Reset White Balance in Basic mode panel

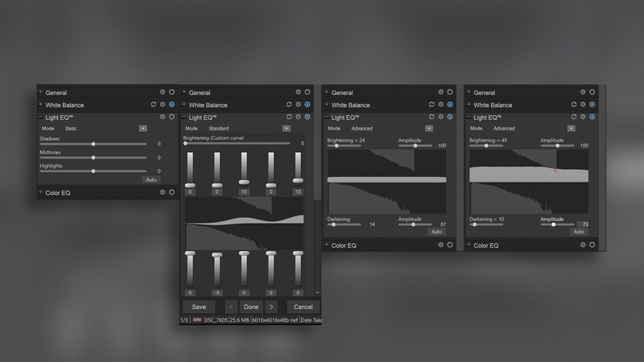pyautogui.click(x=153, y=105)
